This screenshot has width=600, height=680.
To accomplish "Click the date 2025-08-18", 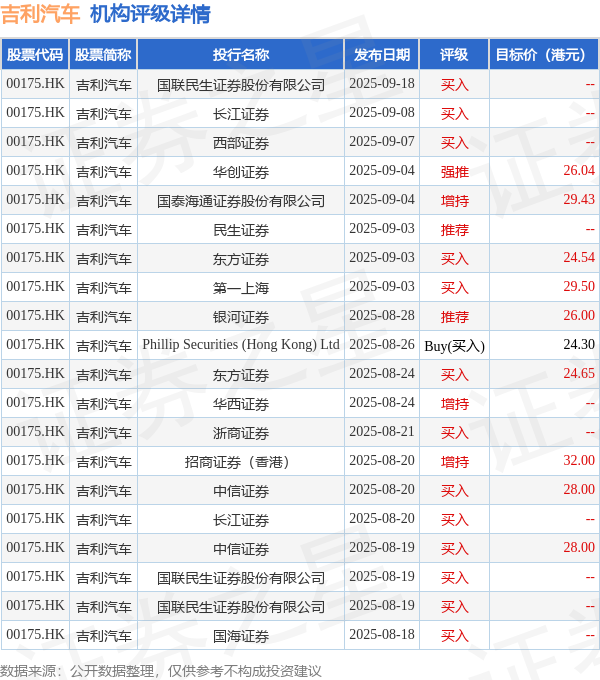I will click(382, 634).
